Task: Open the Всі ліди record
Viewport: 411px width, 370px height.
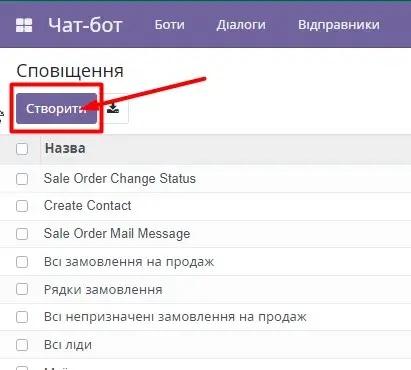Action: point(68,345)
